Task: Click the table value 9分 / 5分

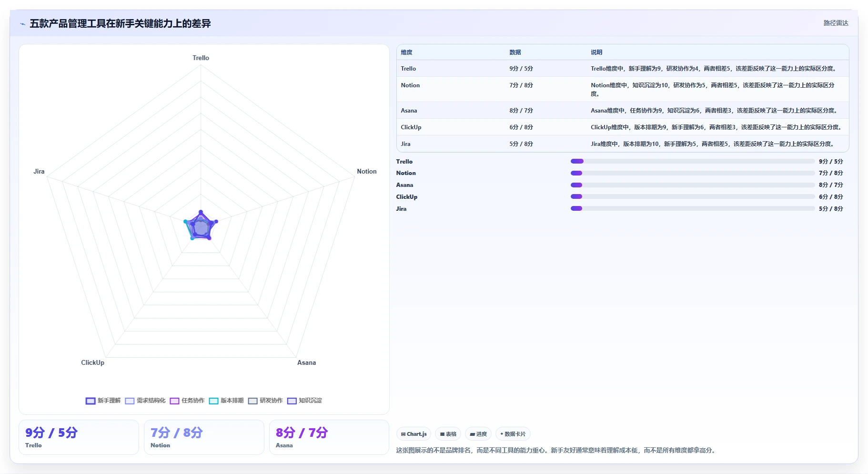Action: (521, 69)
